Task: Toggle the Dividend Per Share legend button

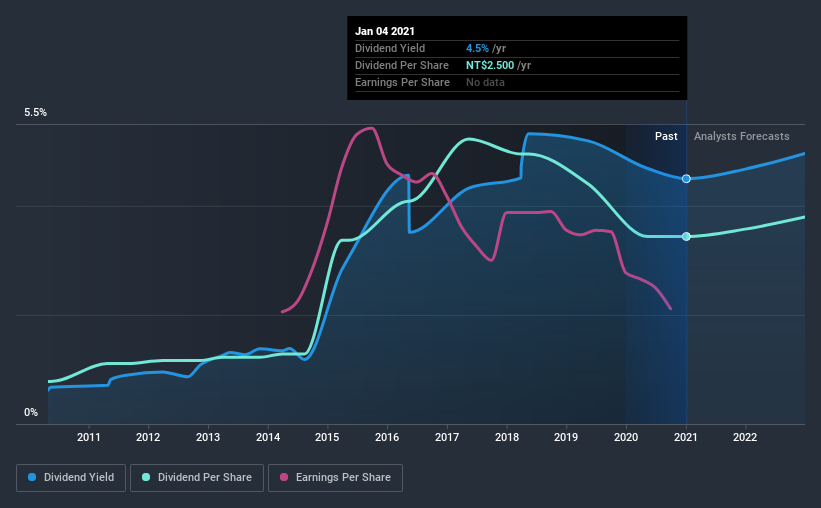Action: coord(197,478)
